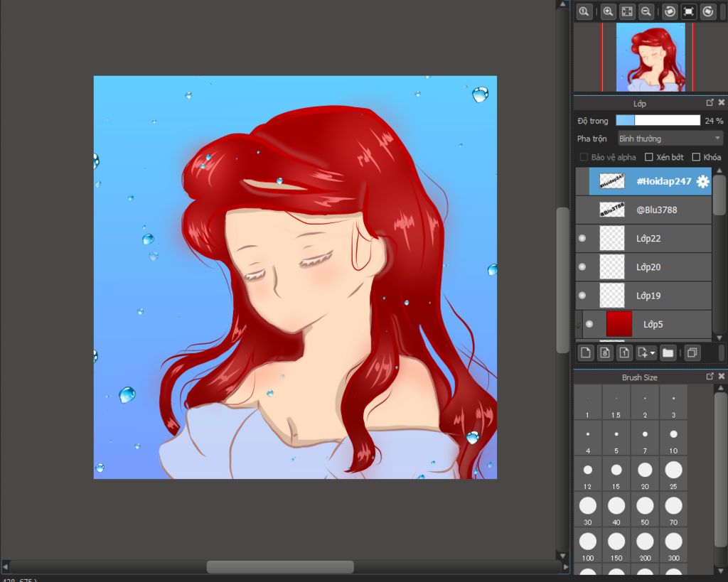The image size is (728, 582).
Task: Rotate canvas counter-clockwise in navigator
Action: click(670, 11)
